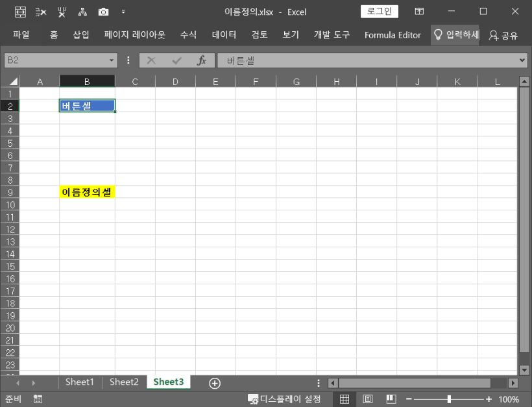Click the 로그인 sign-in button

380,11
